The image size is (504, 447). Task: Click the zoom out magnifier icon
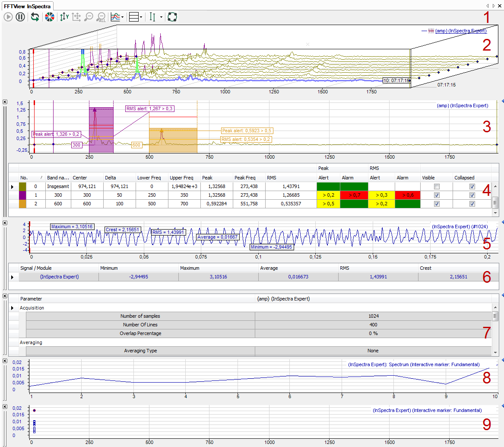(x=89, y=17)
